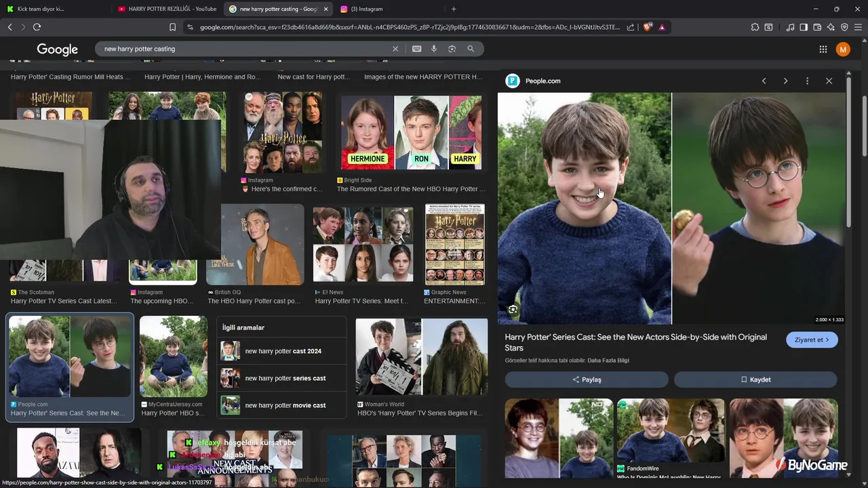Image resolution: width=868 pixels, height=488 pixels.
Task: Open the on-screen keyboard input tool
Action: pyautogui.click(x=416, y=49)
